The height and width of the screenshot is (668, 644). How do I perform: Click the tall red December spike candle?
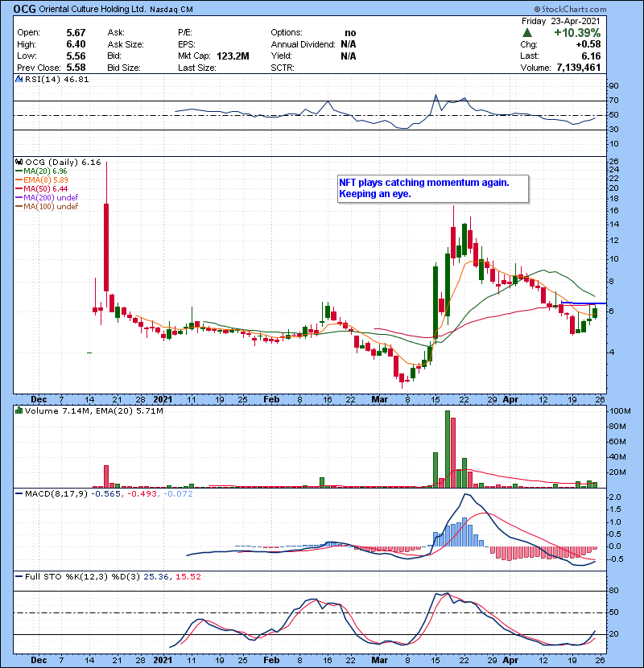click(106, 247)
